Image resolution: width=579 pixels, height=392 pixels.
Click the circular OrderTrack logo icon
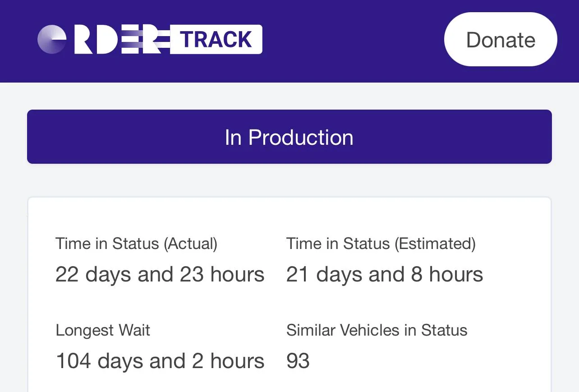pos(52,39)
